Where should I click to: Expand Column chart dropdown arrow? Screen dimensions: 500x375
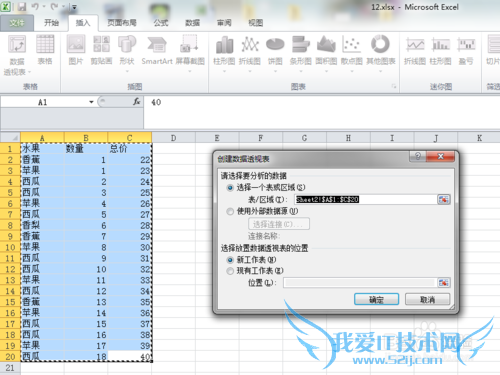(224, 71)
